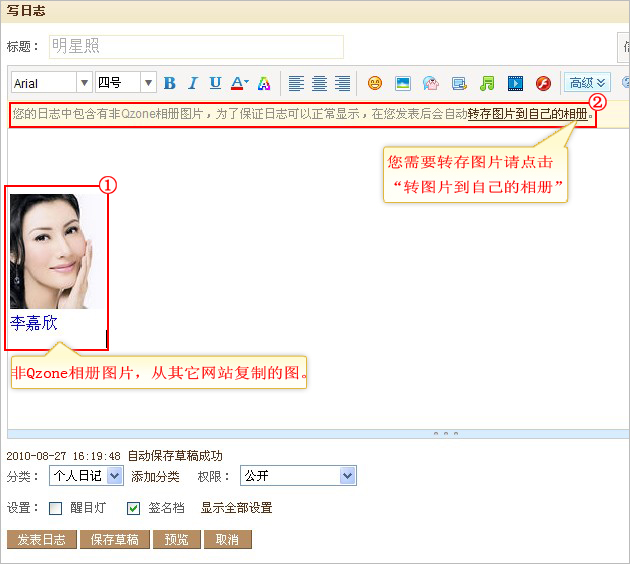
Task: Toggle bold formatting in the toolbar
Action: tap(169, 83)
